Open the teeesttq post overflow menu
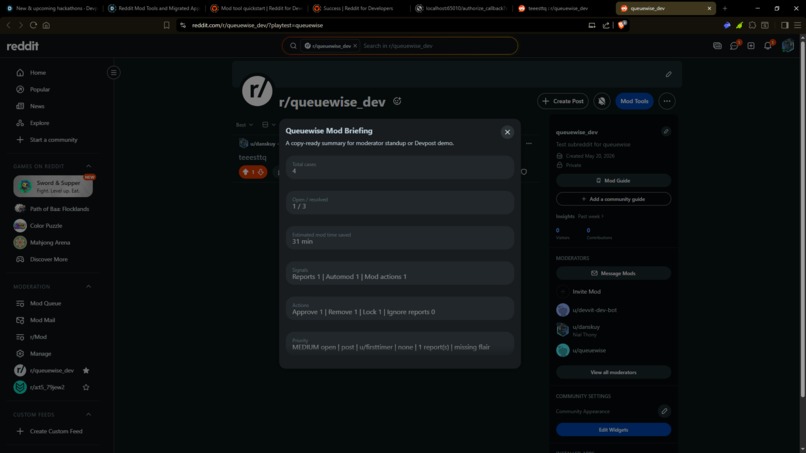Image resolution: width=806 pixels, height=453 pixels. [529, 143]
